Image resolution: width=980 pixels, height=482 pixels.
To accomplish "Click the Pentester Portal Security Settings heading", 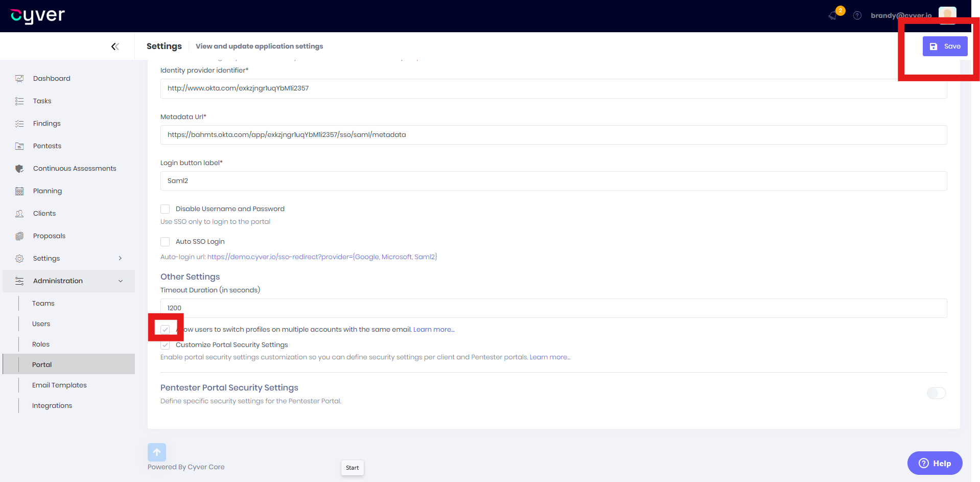I will (x=229, y=387).
